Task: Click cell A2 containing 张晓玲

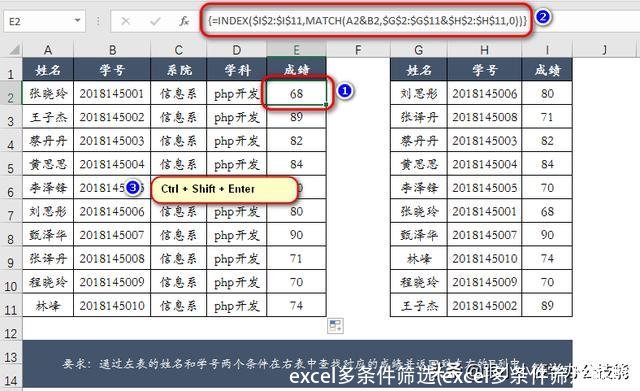Action: [x=48, y=93]
